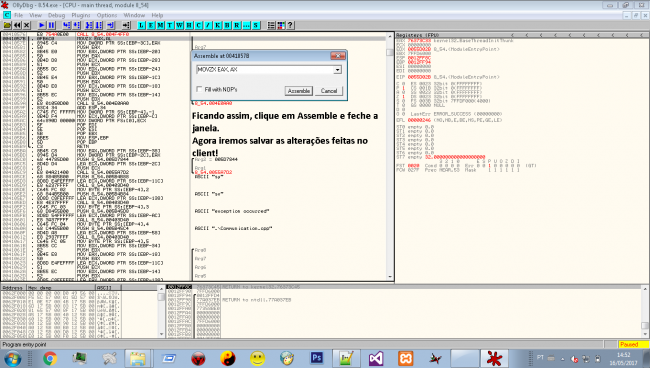Click the Open file folder icon
650x368 pixels.
[7, 25]
